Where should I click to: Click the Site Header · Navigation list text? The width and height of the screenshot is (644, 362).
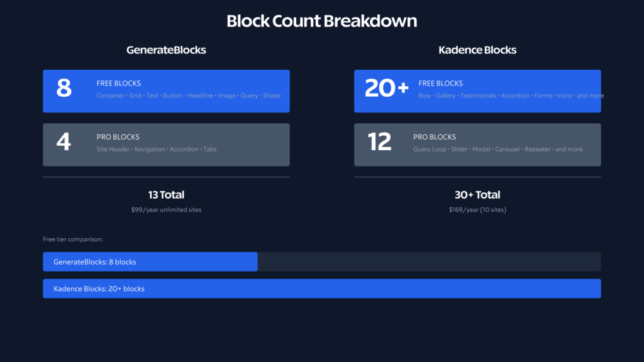point(157,150)
